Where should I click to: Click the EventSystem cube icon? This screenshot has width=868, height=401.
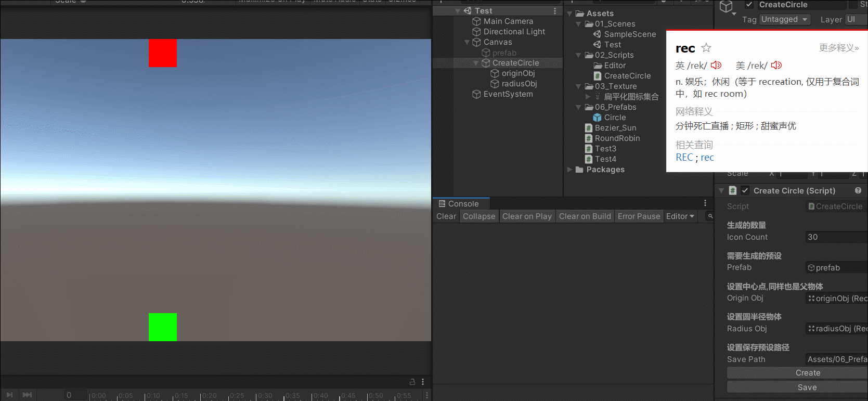pos(476,94)
